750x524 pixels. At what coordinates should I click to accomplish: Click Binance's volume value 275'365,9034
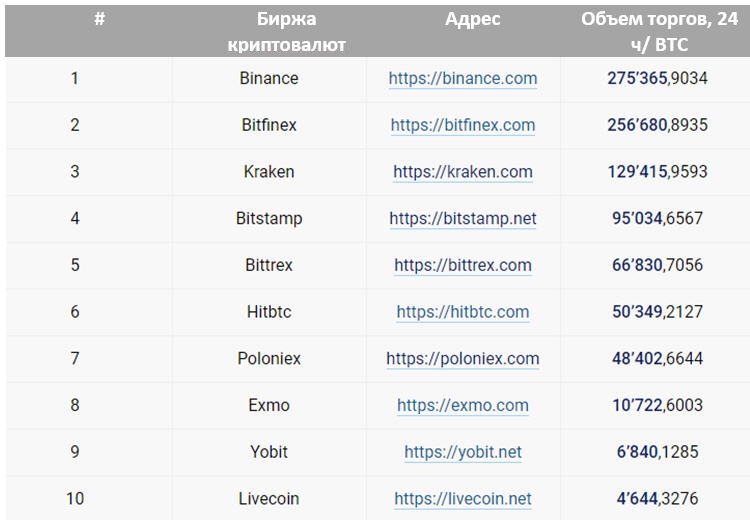[x=657, y=78]
